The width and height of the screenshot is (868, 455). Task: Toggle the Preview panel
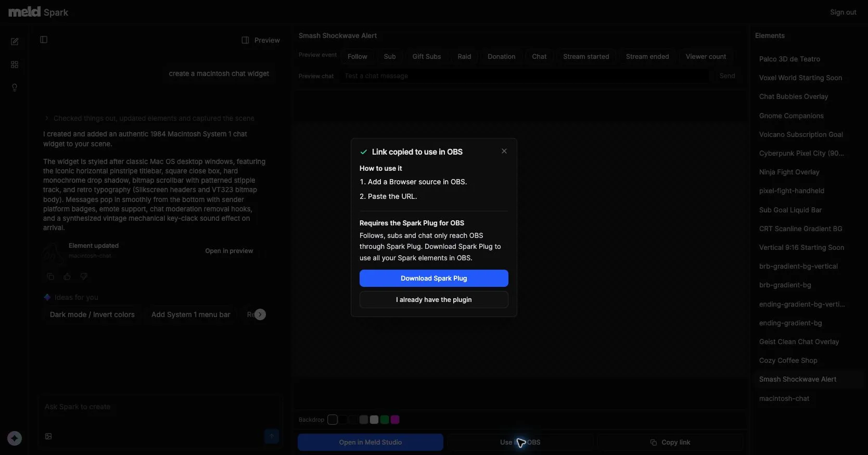click(x=261, y=40)
